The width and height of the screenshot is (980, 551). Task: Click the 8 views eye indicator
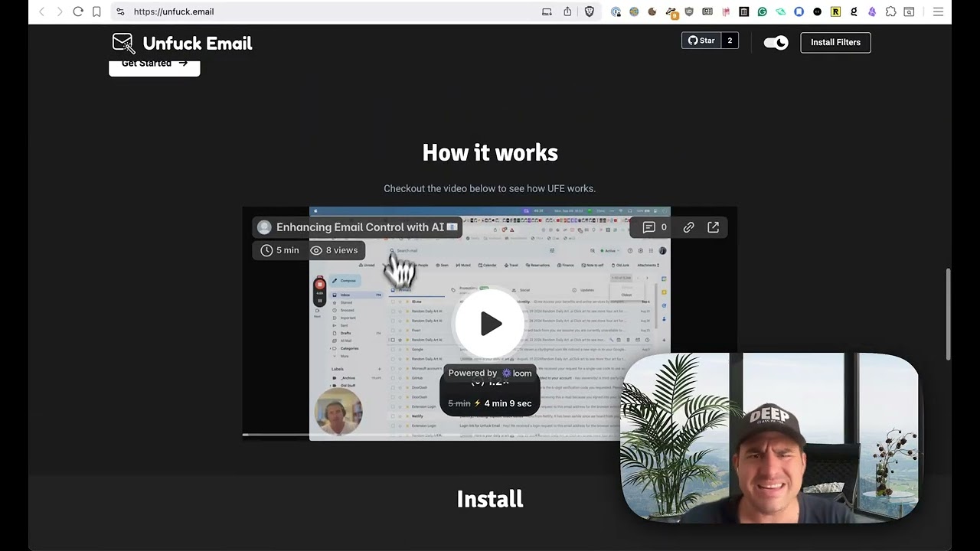tap(334, 250)
